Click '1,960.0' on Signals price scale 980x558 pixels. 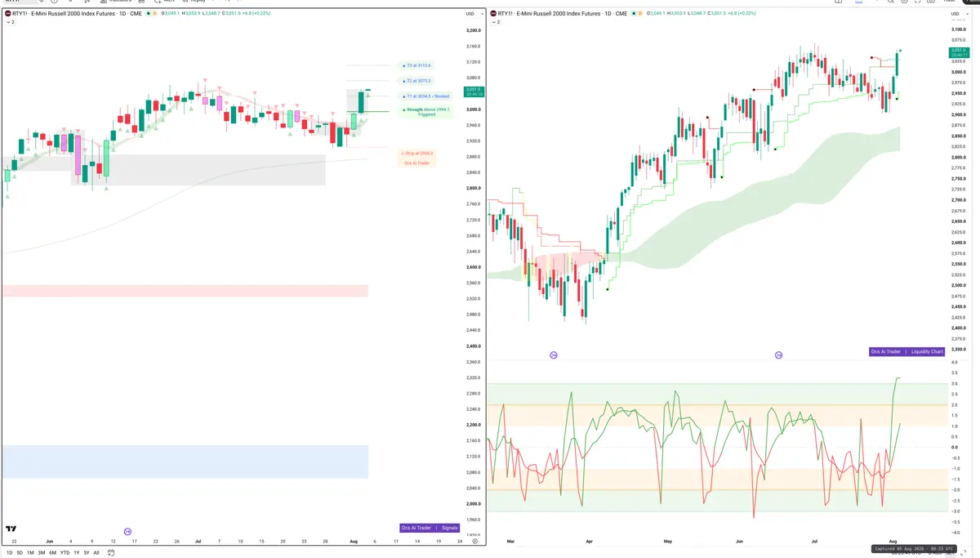(473, 520)
